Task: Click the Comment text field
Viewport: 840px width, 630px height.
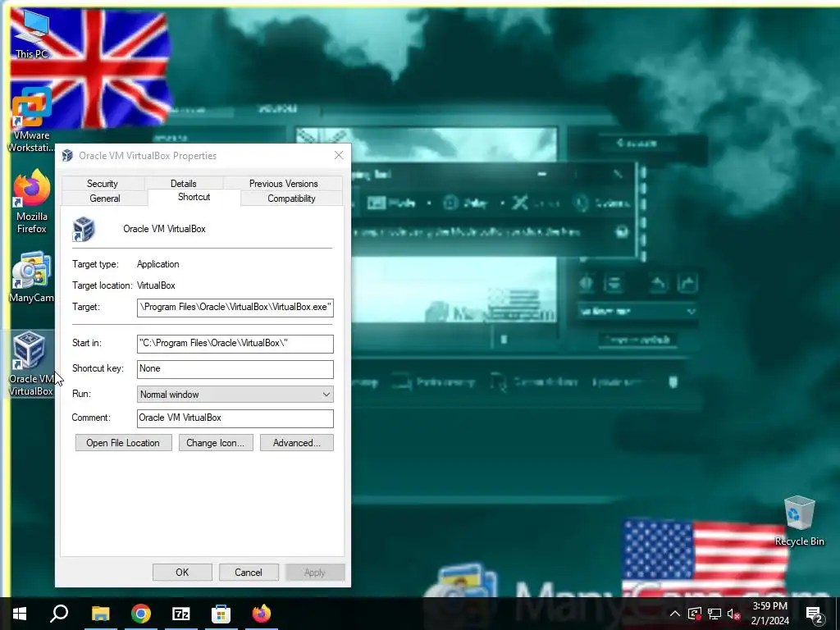Action: click(x=235, y=418)
